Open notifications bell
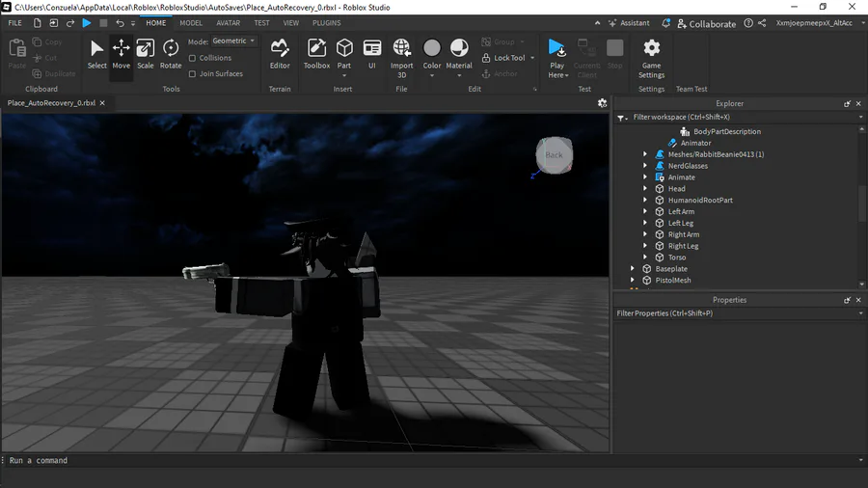Image resolution: width=868 pixels, height=488 pixels. (x=665, y=23)
